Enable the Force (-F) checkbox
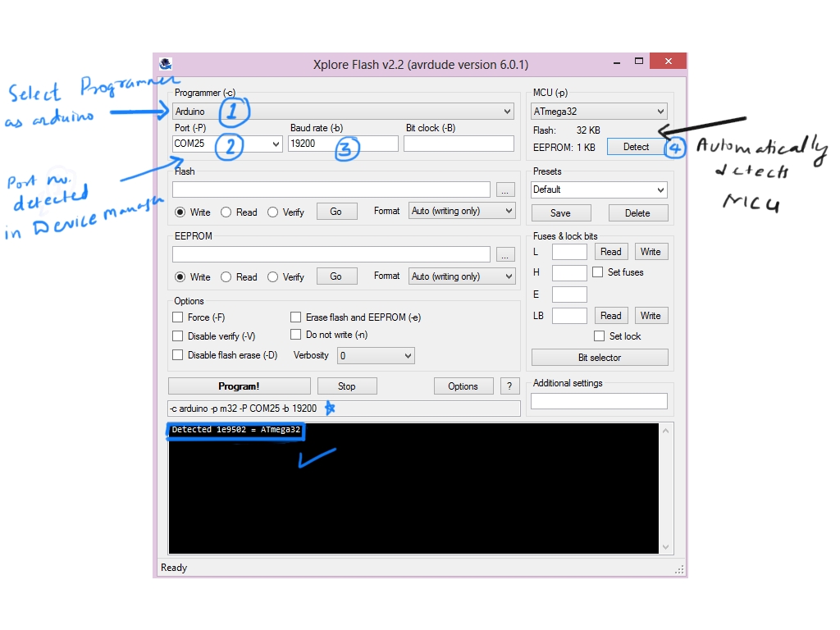The width and height of the screenshot is (840, 630). (x=178, y=317)
